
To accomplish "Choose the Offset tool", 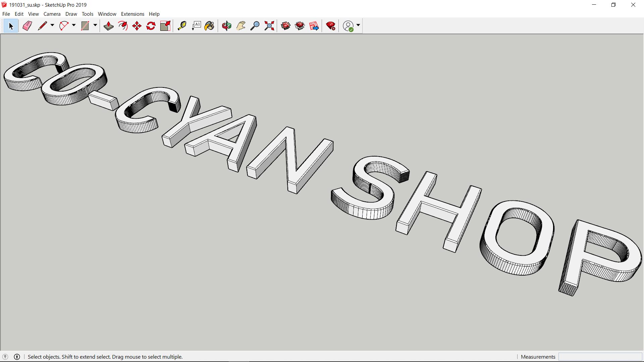I will [x=123, y=26].
